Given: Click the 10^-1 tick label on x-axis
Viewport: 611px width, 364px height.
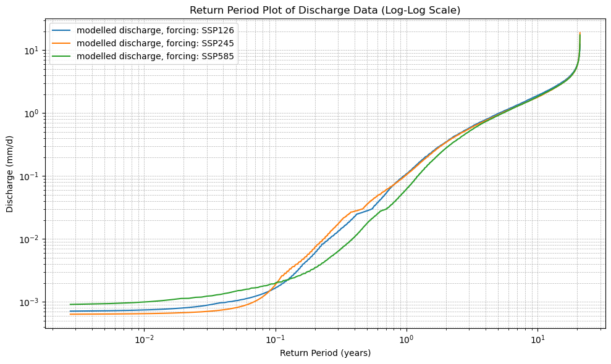Looking at the screenshot, I should (x=276, y=339).
